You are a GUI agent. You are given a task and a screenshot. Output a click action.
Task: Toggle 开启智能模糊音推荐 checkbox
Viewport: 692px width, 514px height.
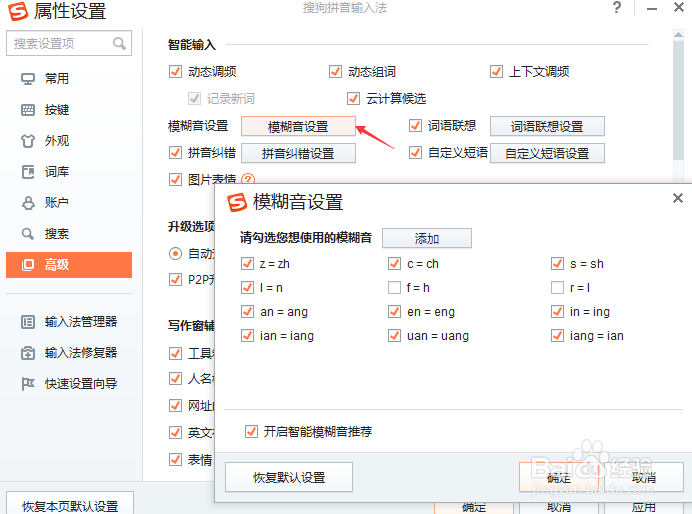click(x=251, y=431)
